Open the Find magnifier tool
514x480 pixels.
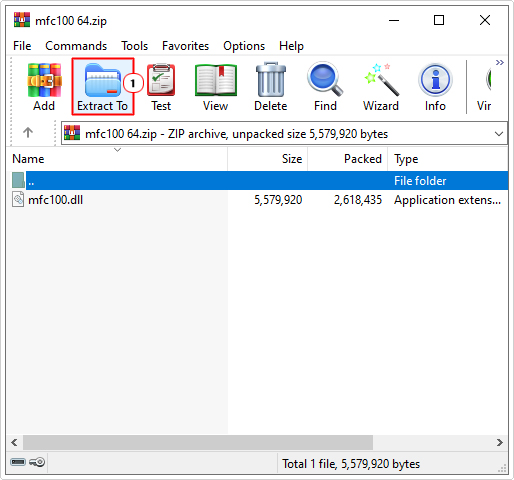[x=325, y=87]
